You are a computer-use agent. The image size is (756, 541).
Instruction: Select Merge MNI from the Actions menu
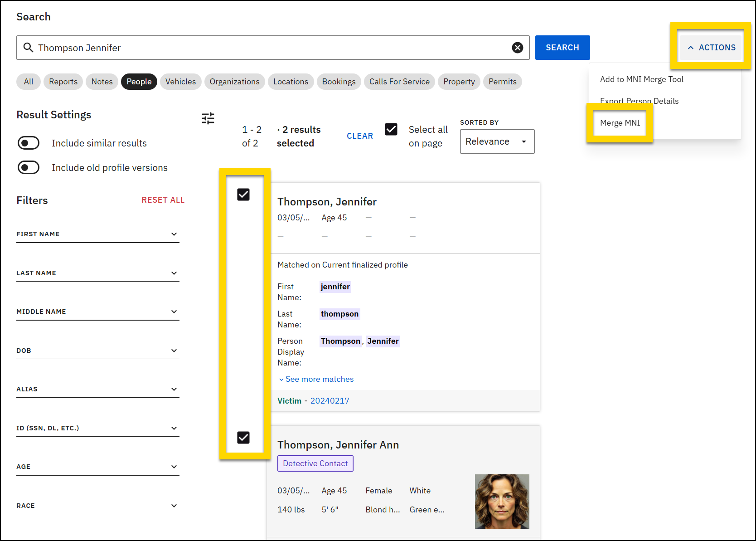620,122
